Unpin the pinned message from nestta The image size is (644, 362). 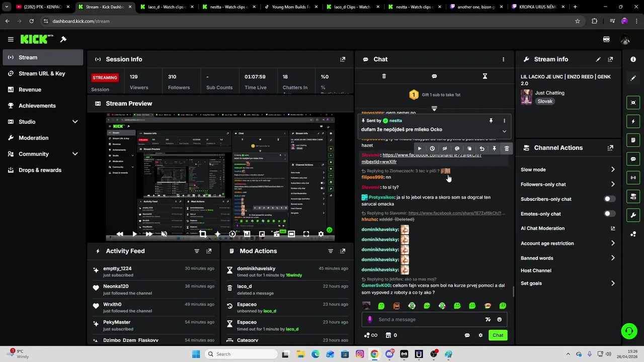[x=491, y=121]
